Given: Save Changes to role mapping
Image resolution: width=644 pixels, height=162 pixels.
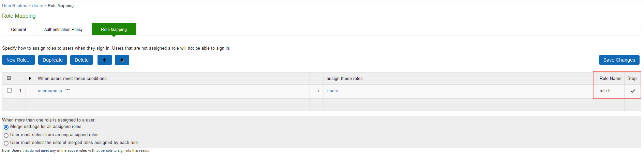Looking at the screenshot, I should click(x=619, y=60).
